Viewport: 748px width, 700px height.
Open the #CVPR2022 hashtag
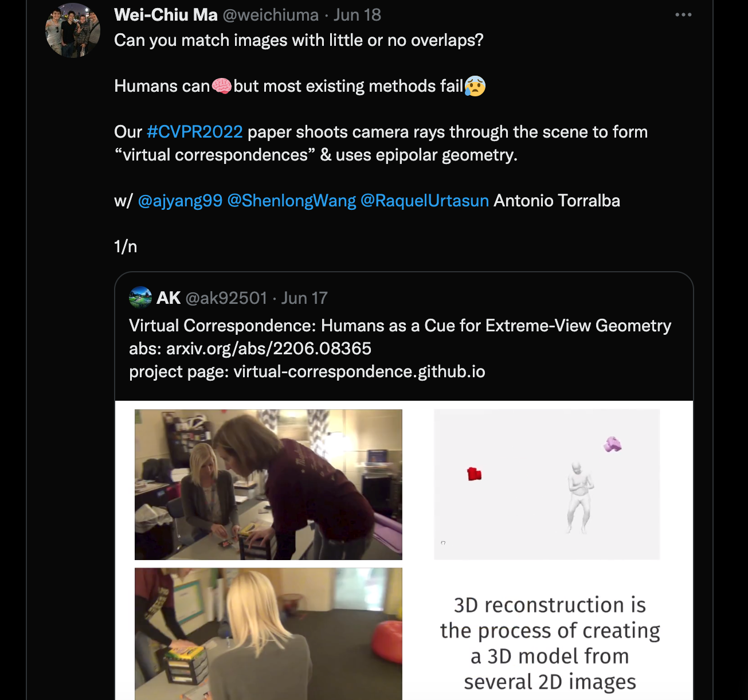(195, 132)
